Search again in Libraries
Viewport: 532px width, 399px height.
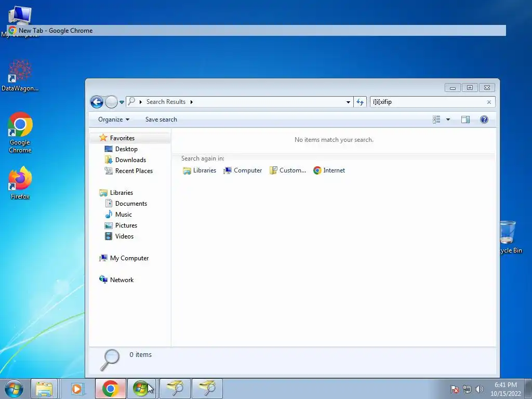pyautogui.click(x=199, y=170)
